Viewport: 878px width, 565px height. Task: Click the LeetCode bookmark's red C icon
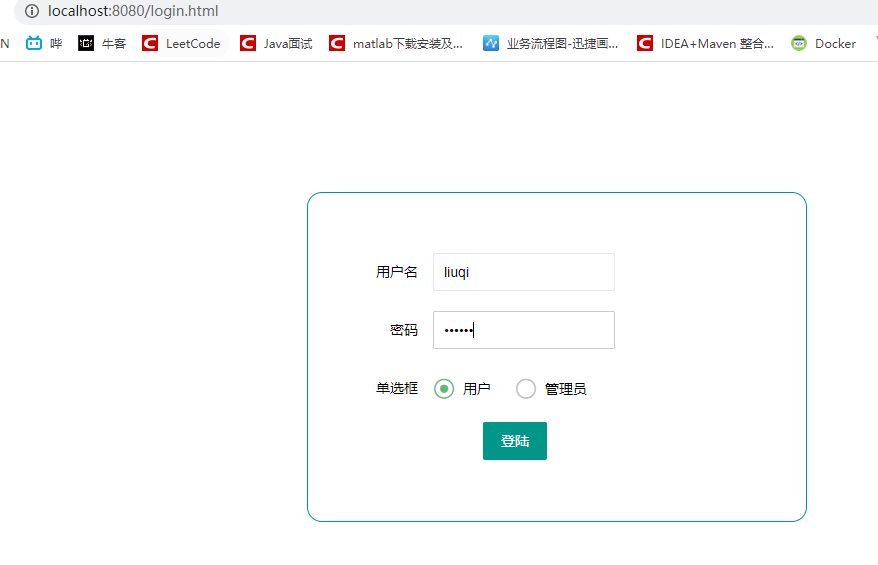(x=150, y=43)
